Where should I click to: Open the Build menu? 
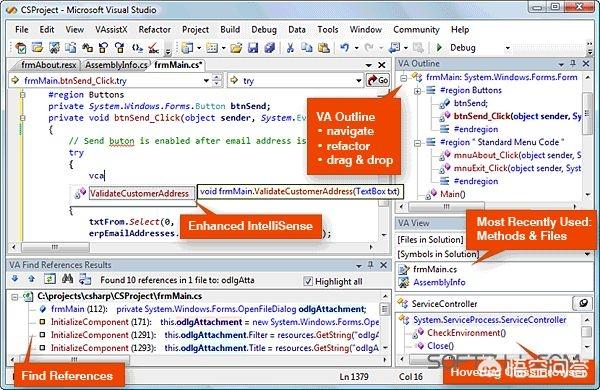pyautogui.click(x=230, y=29)
